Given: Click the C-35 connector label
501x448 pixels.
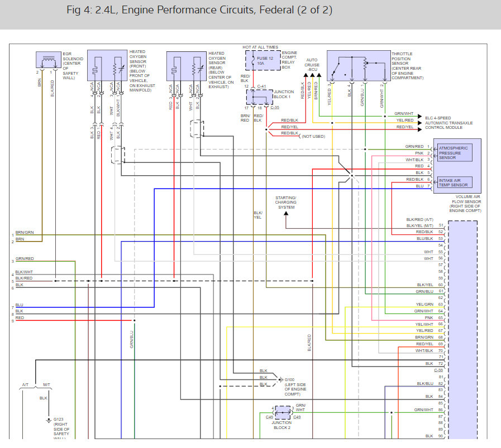Looking at the screenshot, I should 275,107.
